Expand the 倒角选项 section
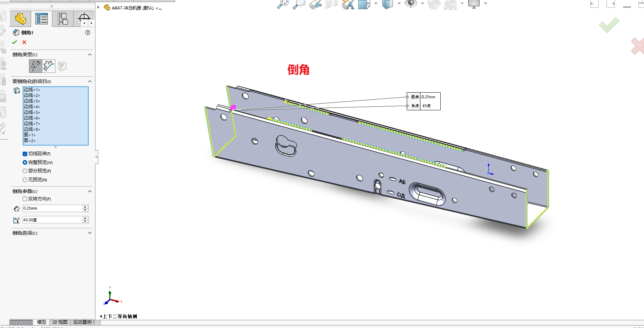The width and height of the screenshot is (644, 328). pyautogui.click(x=90, y=233)
